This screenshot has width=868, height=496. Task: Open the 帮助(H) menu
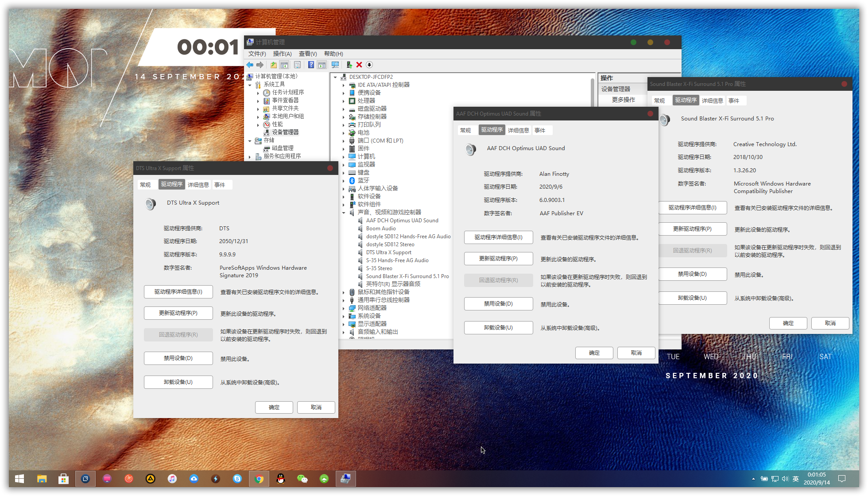[x=333, y=54]
